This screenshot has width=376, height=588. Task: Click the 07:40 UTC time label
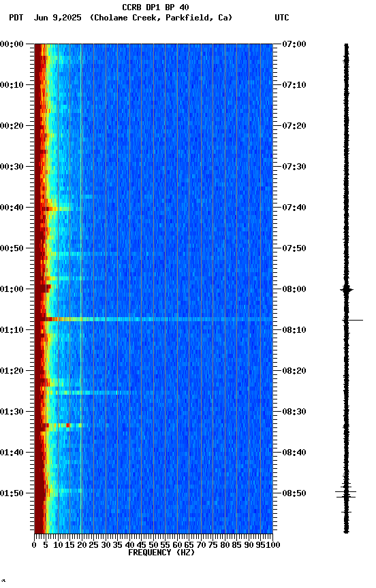[x=294, y=208]
